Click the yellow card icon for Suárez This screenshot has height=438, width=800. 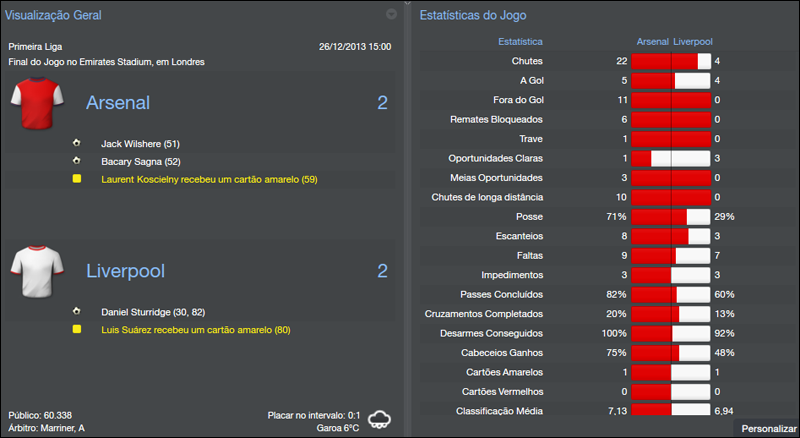[77, 328]
